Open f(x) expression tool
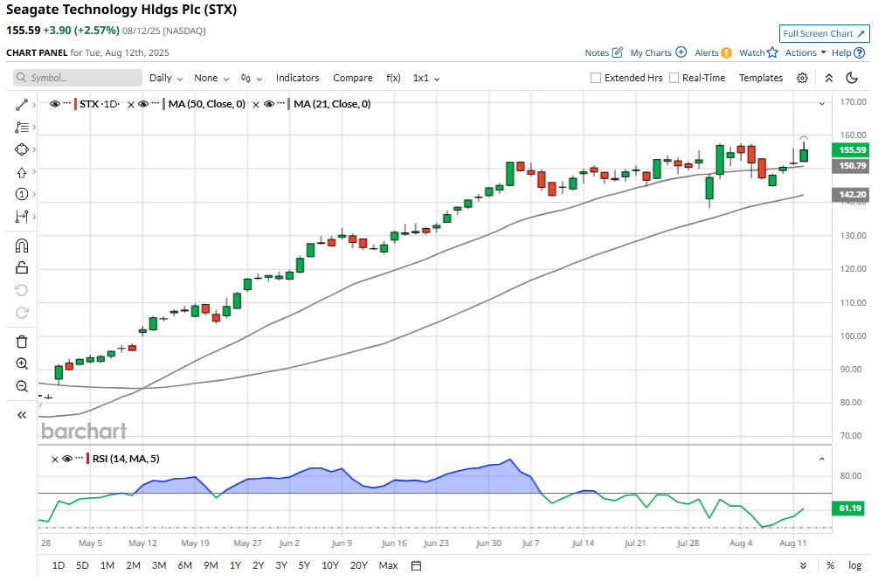Image resolution: width=892 pixels, height=588 pixels. point(393,78)
